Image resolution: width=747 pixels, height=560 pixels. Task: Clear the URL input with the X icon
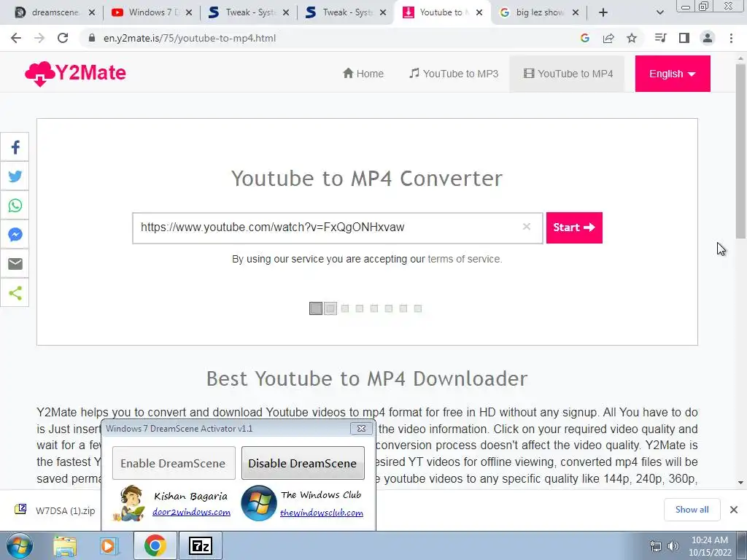(527, 227)
